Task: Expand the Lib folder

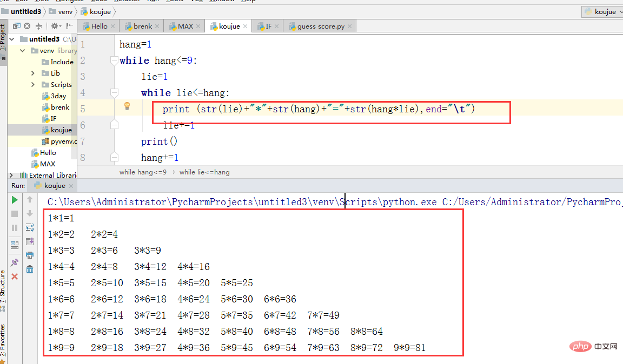Action: click(x=33, y=73)
